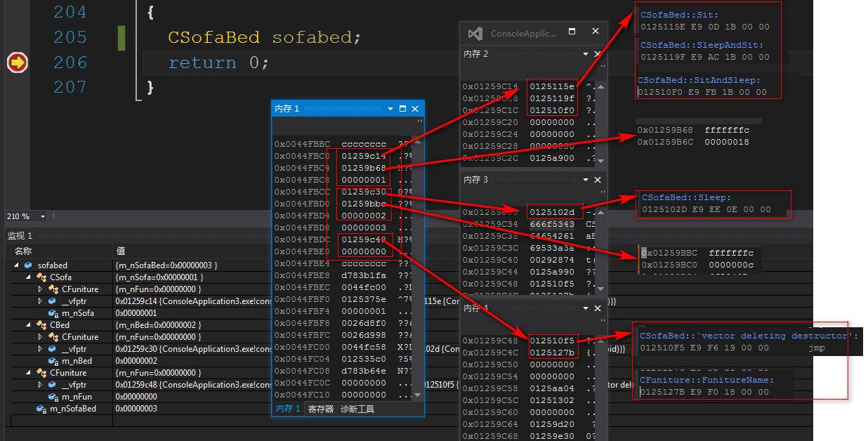Viewport: 868px width, 441px height.
Task: Toggle the breakpoint marker on line 206
Action: pos(17,63)
